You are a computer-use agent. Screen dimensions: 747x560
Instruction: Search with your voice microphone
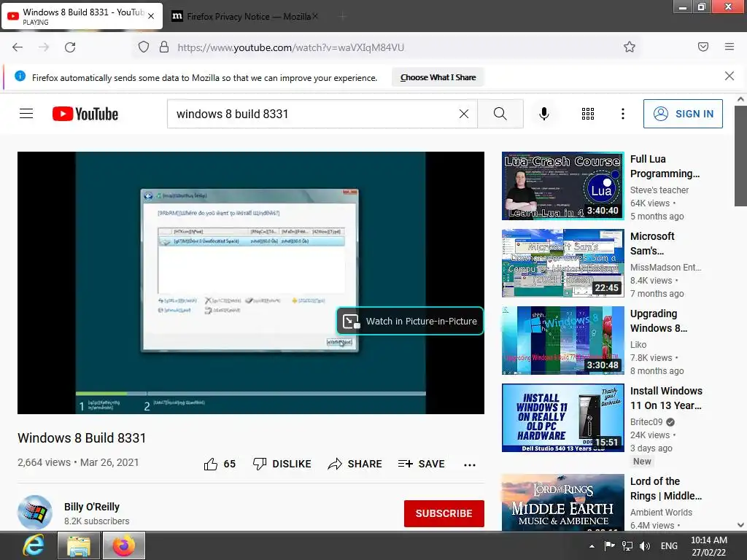544,114
